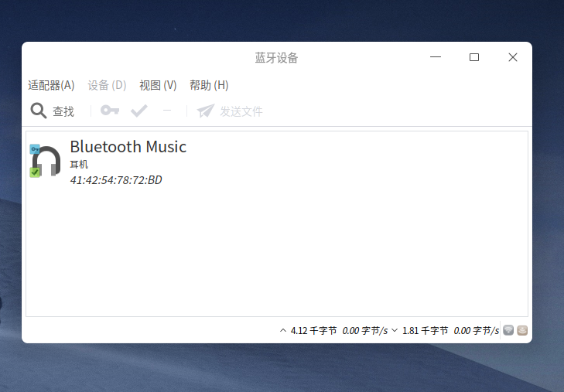564x392 pixels.
Task: Open the 视图 (V) menu
Action: pyautogui.click(x=158, y=86)
